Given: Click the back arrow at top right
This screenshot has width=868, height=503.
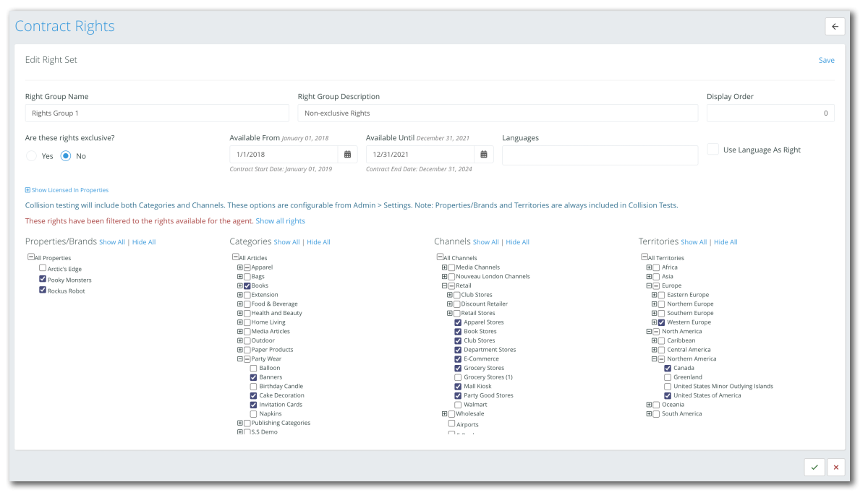Looking at the screenshot, I should pyautogui.click(x=835, y=26).
